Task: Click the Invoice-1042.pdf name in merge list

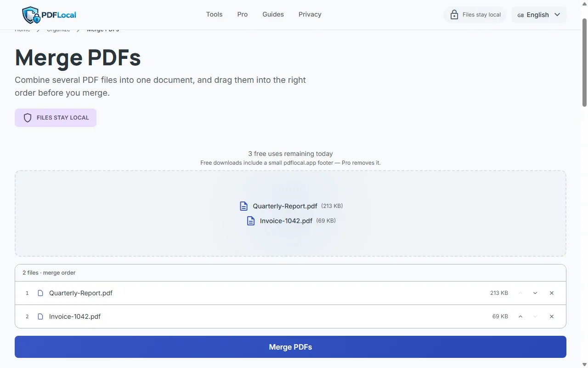Action: click(x=75, y=316)
